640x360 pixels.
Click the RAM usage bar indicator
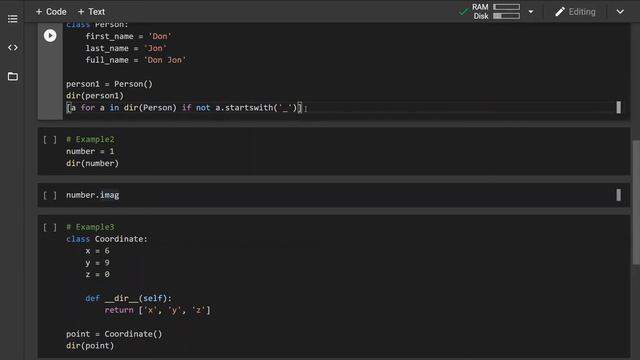point(507,7)
